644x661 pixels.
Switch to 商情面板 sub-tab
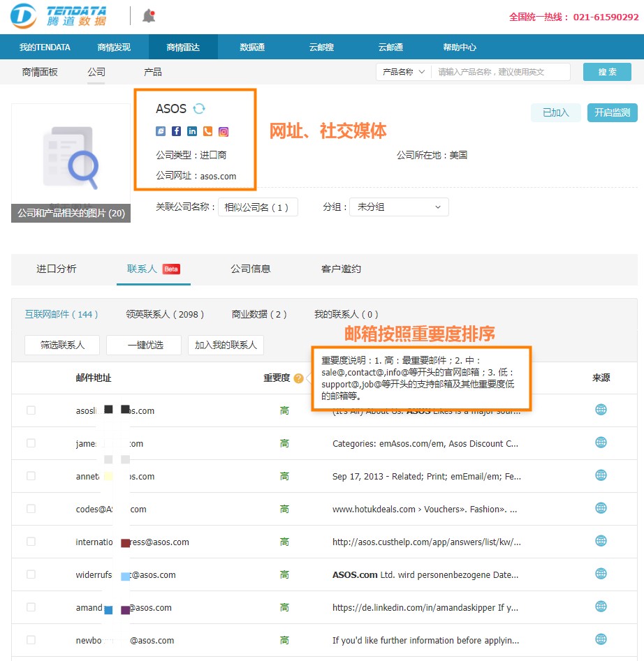(40, 72)
